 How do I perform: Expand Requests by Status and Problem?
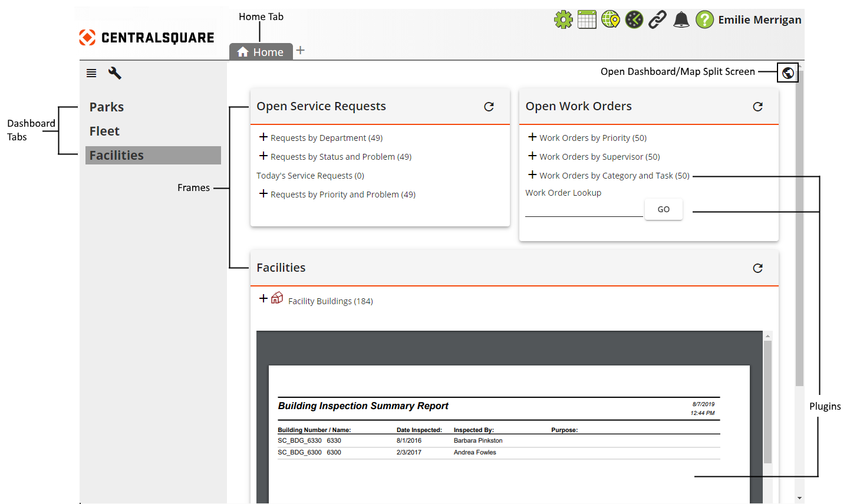coord(263,156)
